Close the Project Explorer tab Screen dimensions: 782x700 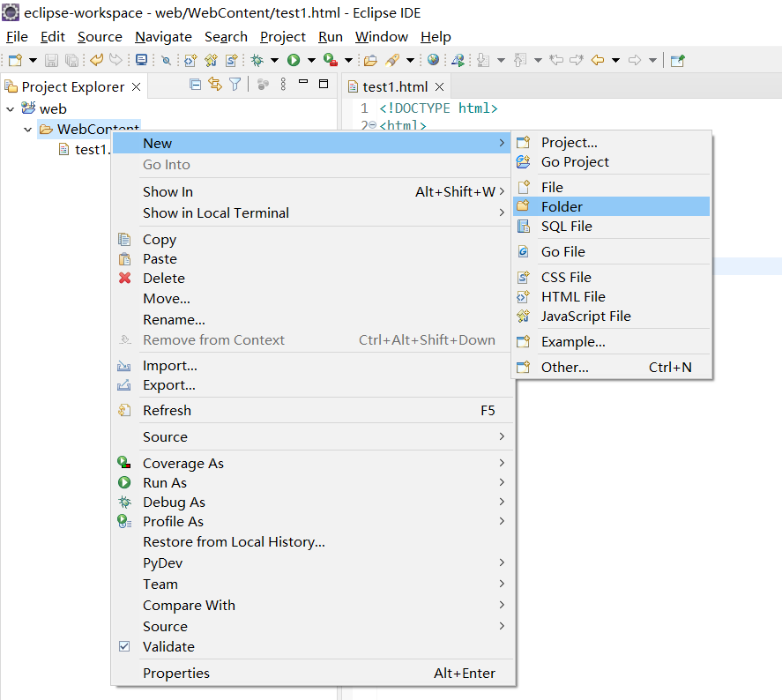(136, 86)
